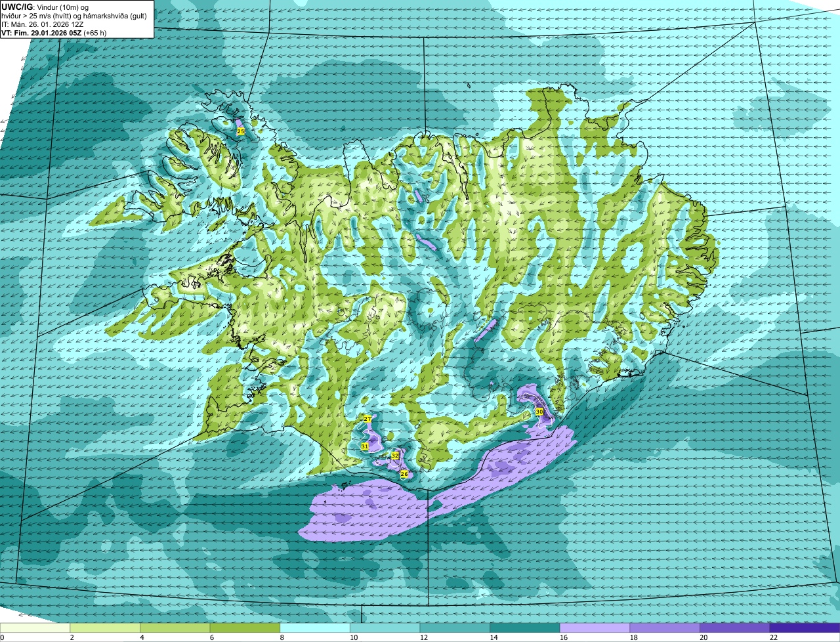This screenshot has height=642, width=840.
Task: Pick the color swatch between 4 and 6
Action: click(x=175, y=628)
